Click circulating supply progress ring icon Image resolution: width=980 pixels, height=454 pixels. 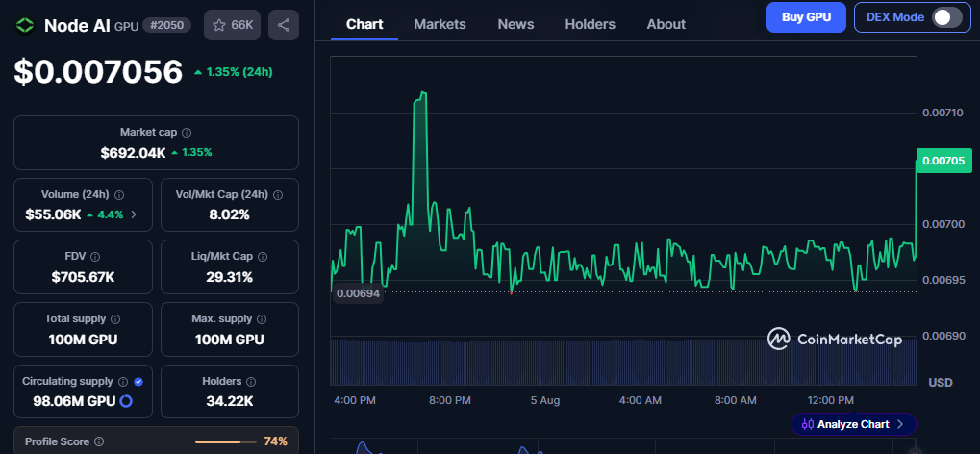[126, 401]
